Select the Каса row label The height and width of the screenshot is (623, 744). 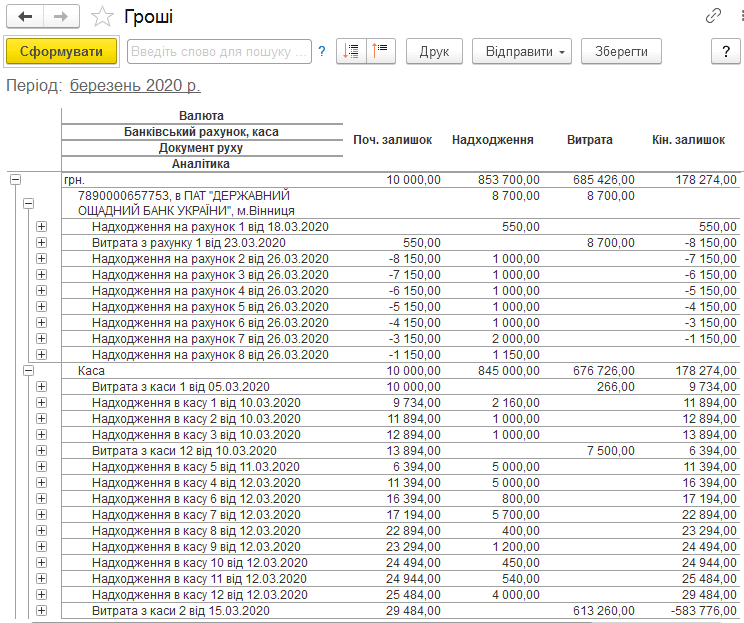click(x=91, y=371)
